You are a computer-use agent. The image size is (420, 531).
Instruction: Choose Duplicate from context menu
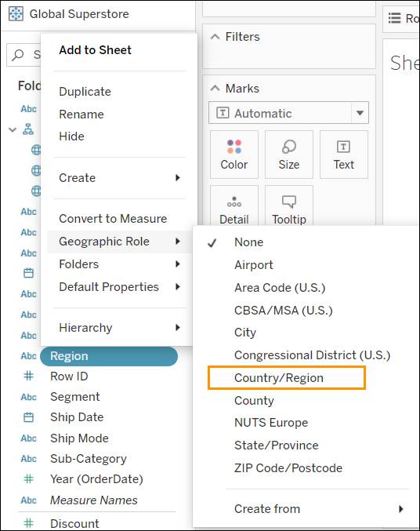(x=85, y=92)
